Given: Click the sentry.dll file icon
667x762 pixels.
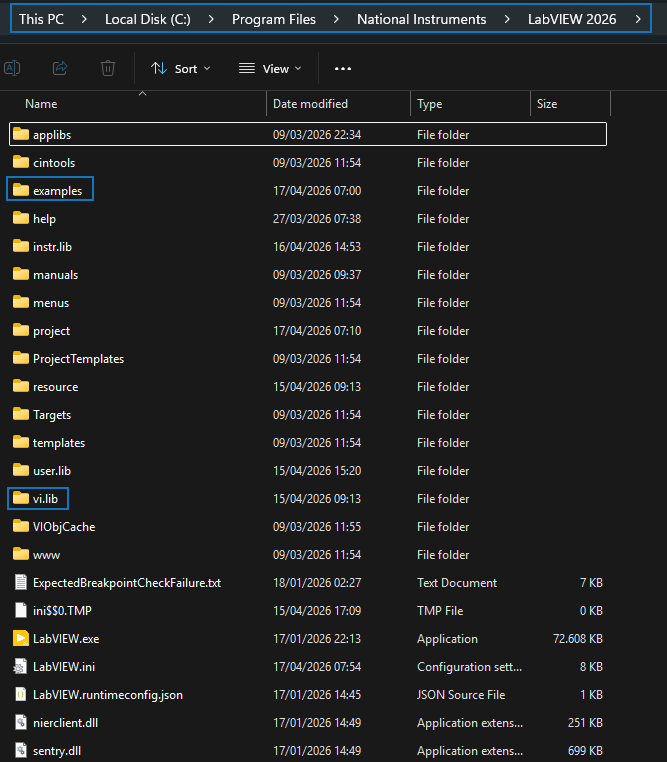Looking at the screenshot, I should 21,750.
